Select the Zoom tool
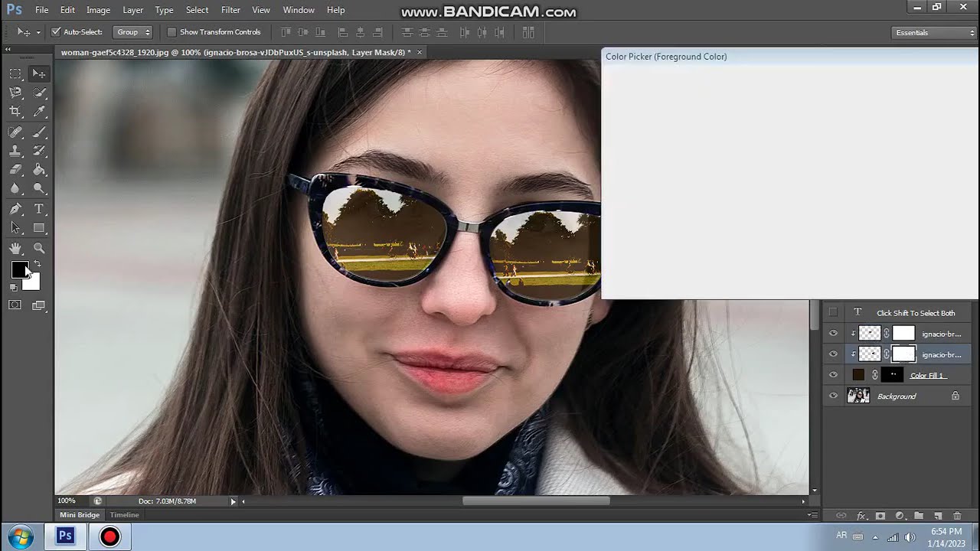 tap(39, 248)
